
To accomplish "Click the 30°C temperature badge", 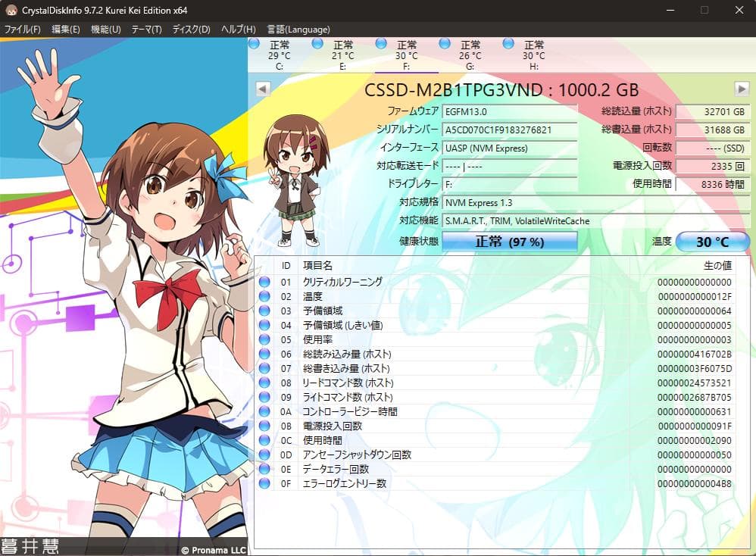I will (711, 241).
